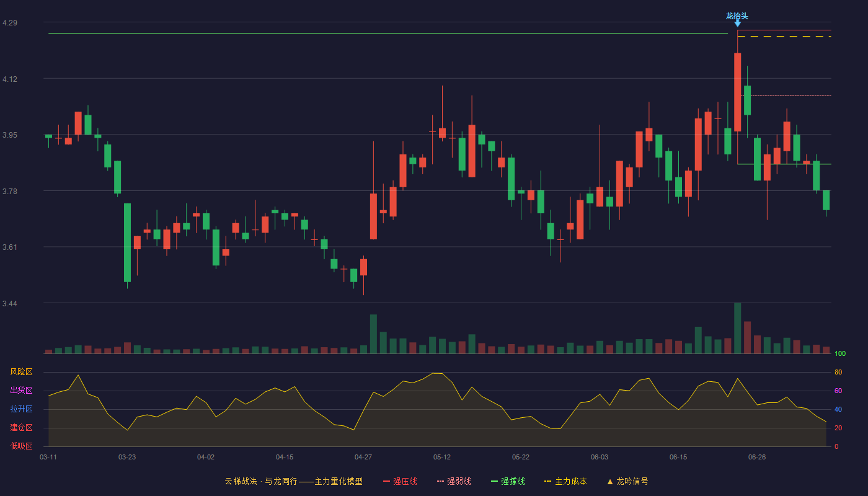Screen dimensions: 868x496
Task: Click the yellow dashed 主力成本 line on chart
Action: click(x=784, y=37)
